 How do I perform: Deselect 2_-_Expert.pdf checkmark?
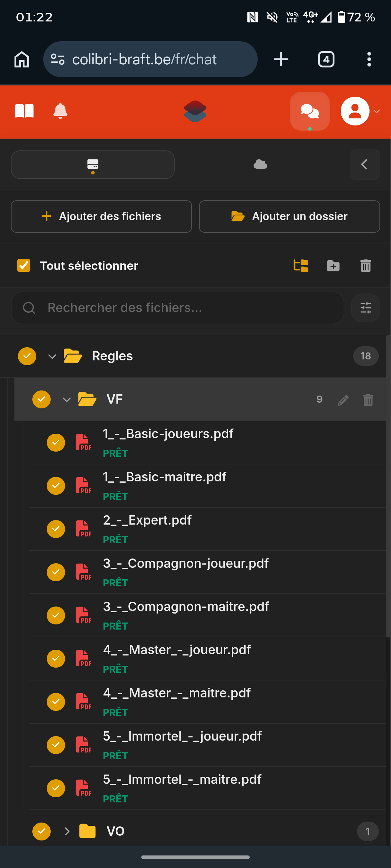pos(56,529)
